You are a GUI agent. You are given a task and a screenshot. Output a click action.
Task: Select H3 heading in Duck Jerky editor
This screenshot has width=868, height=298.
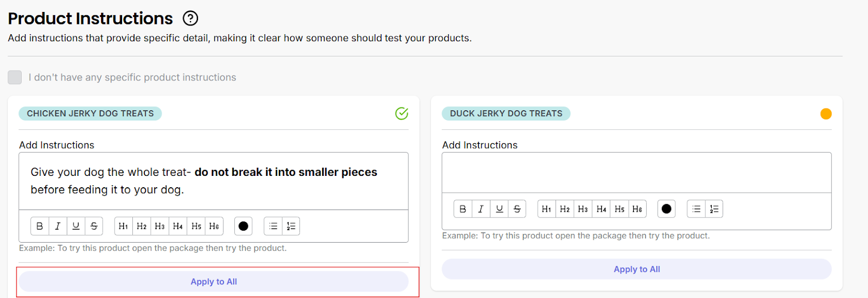point(583,209)
